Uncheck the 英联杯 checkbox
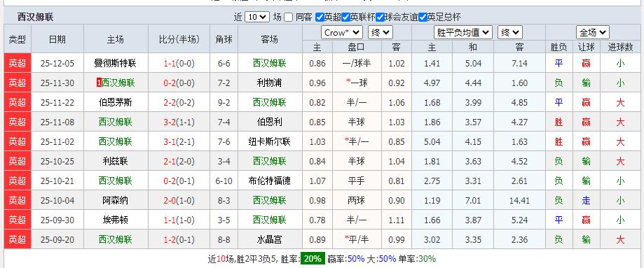The width and height of the screenshot is (644, 268). tap(345, 17)
